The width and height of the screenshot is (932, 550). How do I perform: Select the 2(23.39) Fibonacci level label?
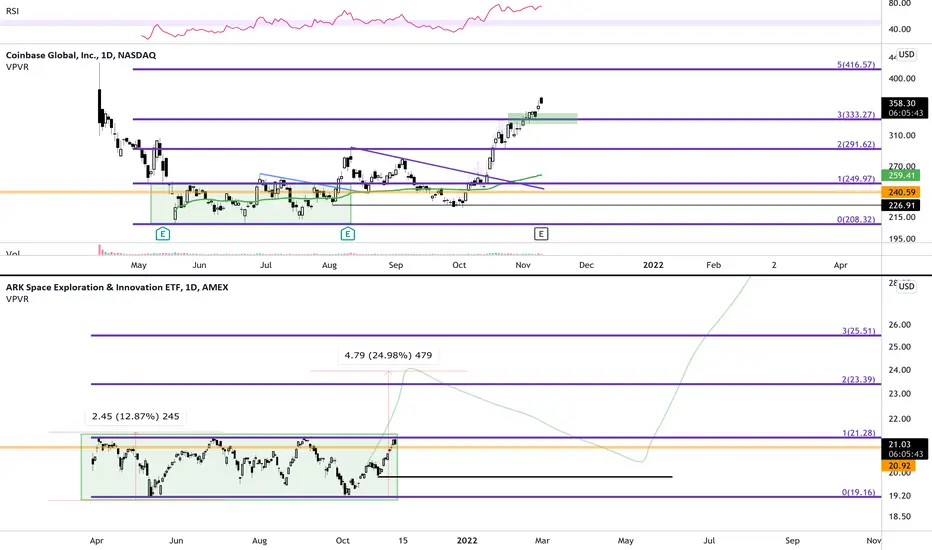click(x=858, y=379)
